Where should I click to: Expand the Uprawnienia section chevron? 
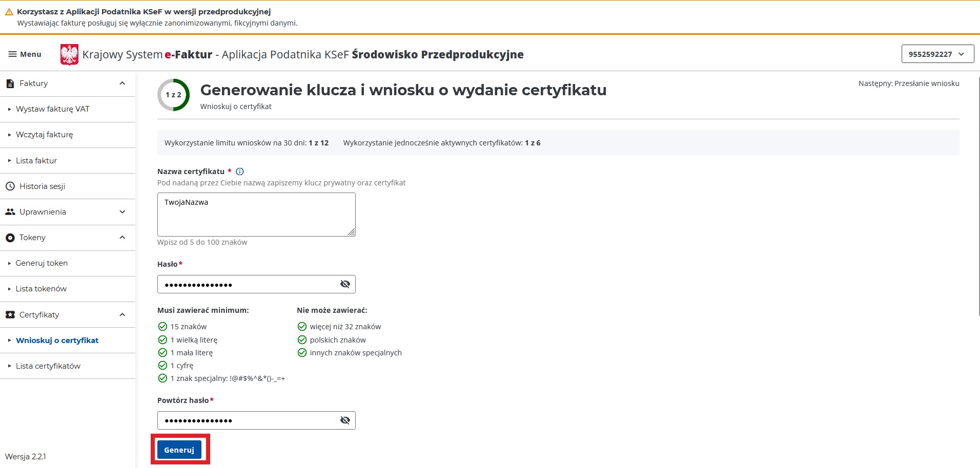point(122,212)
